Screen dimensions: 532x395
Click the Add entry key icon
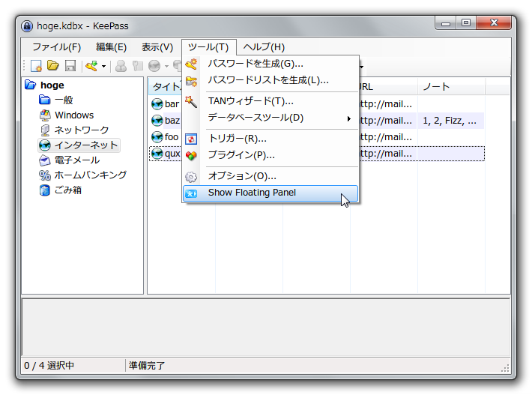click(91, 65)
